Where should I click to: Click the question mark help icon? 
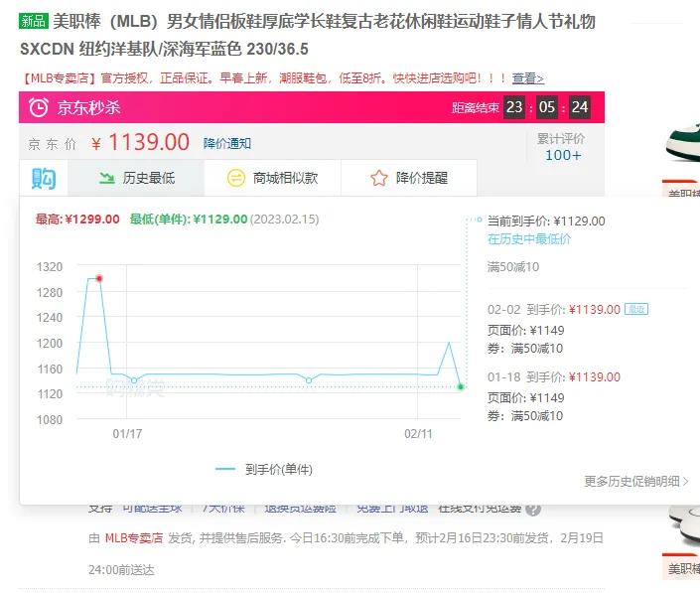(x=533, y=509)
